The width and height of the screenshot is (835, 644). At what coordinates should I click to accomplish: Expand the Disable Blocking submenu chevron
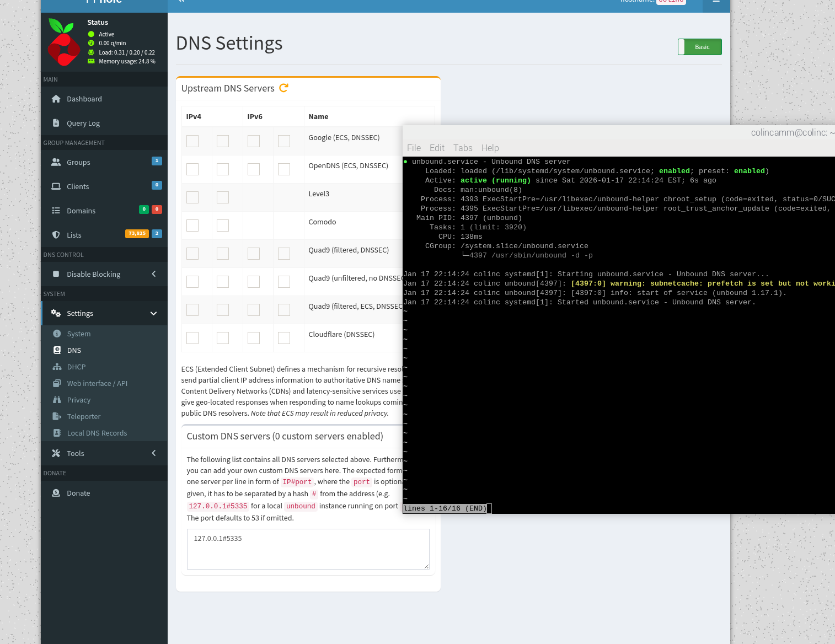(154, 274)
